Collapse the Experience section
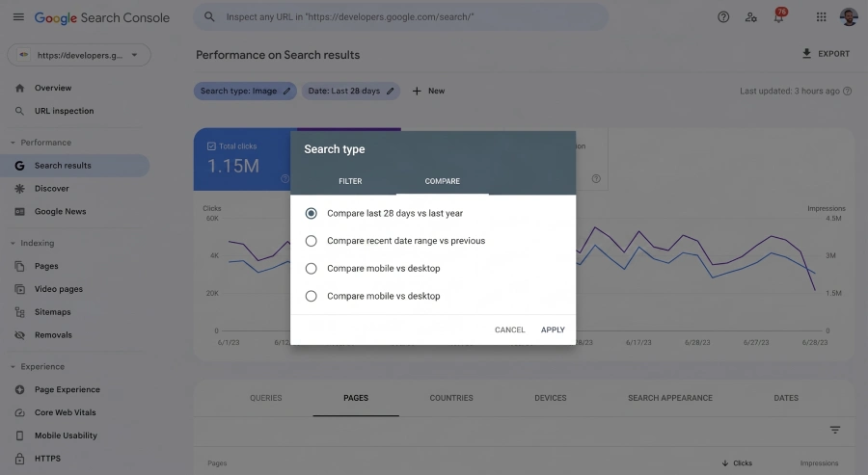Screen dimensions: 868x475 [x=13, y=367]
